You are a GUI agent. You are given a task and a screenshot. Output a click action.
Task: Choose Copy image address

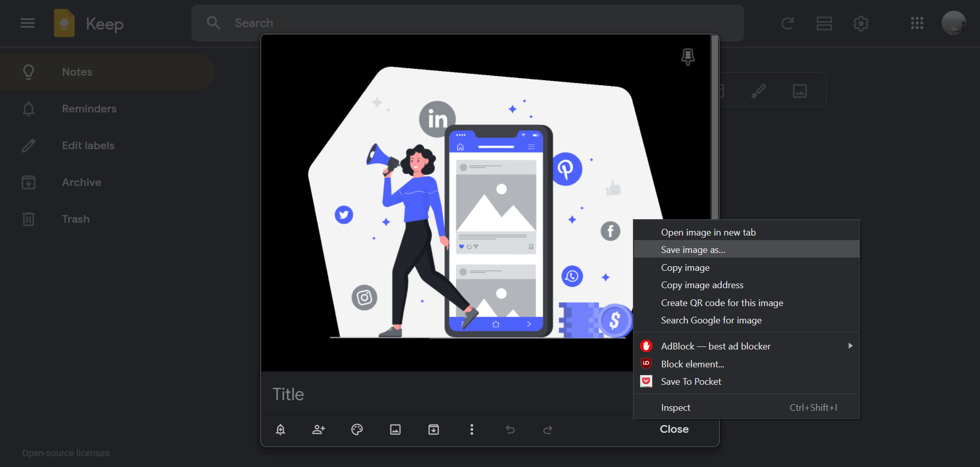(x=747, y=285)
